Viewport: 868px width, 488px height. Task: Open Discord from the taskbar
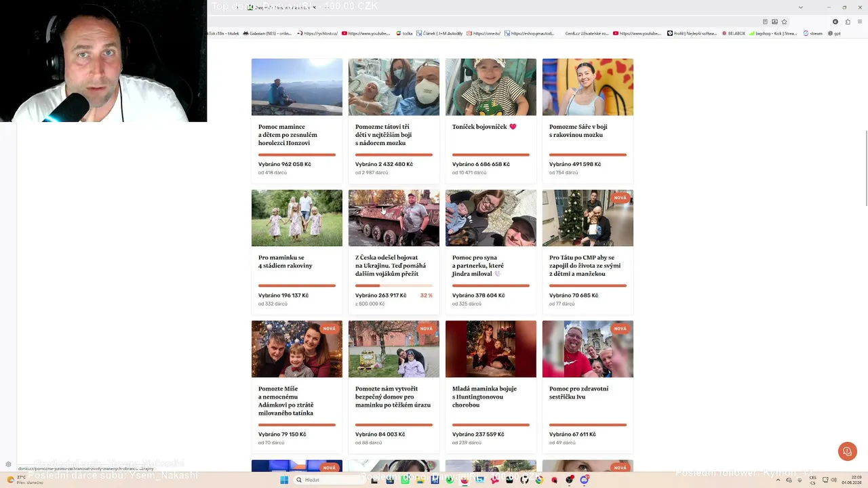585,480
